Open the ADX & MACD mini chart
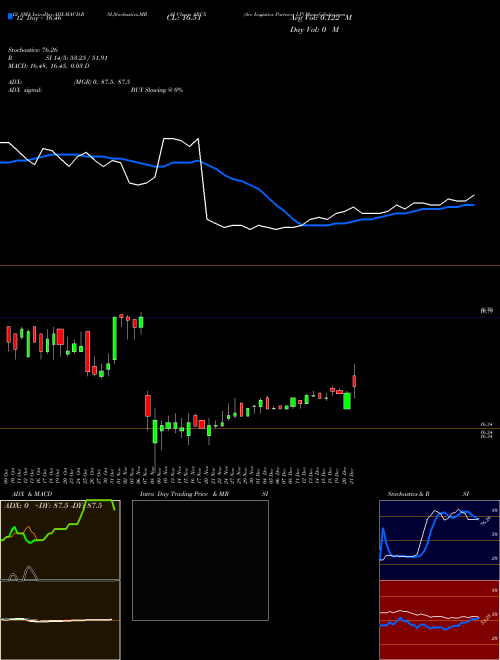The height and width of the screenshot is (660, 500). point(60,580)
